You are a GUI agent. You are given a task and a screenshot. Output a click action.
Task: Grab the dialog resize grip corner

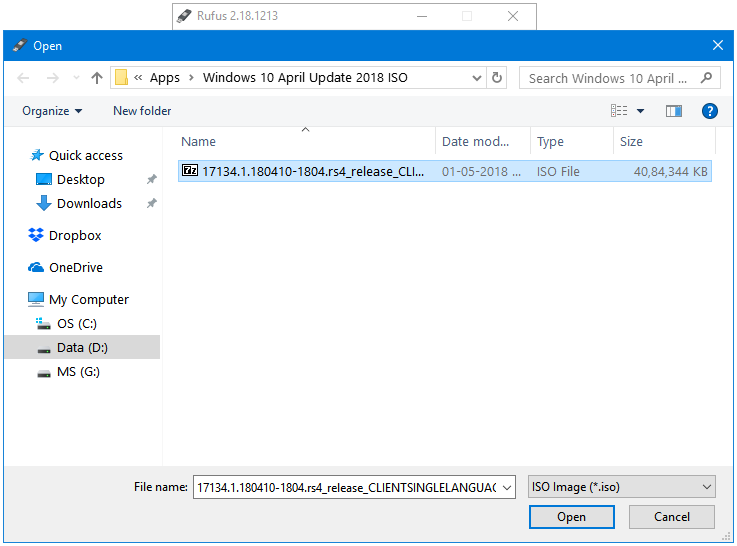click(x=726, y=537)
